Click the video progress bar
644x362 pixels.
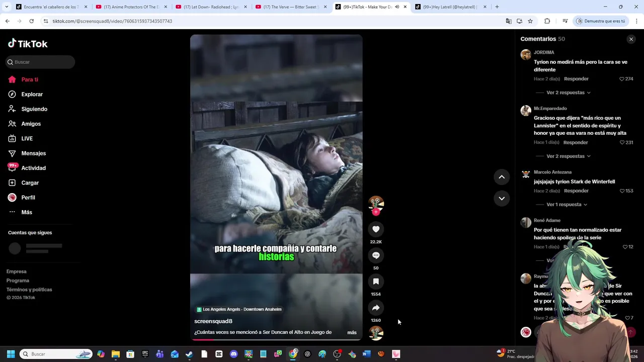(276, 339)
